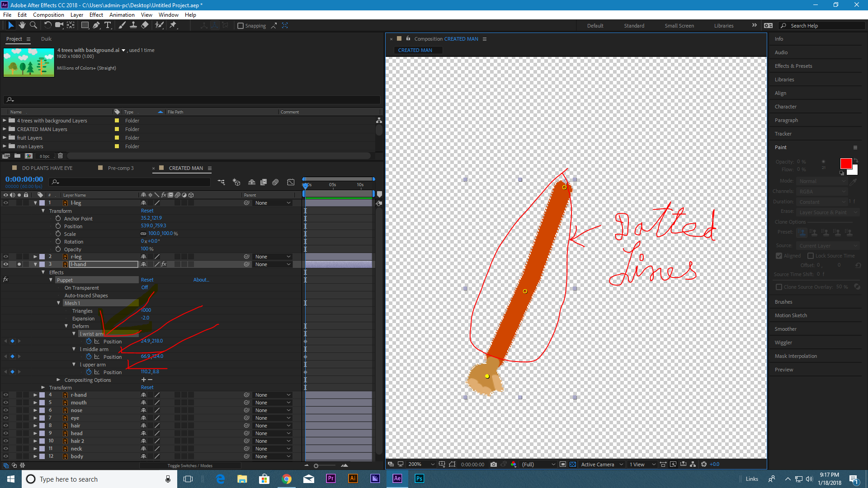The height and width of the screenshot is (488, 868).
Task: Expand Compositing Options
Action: (59, 380)
